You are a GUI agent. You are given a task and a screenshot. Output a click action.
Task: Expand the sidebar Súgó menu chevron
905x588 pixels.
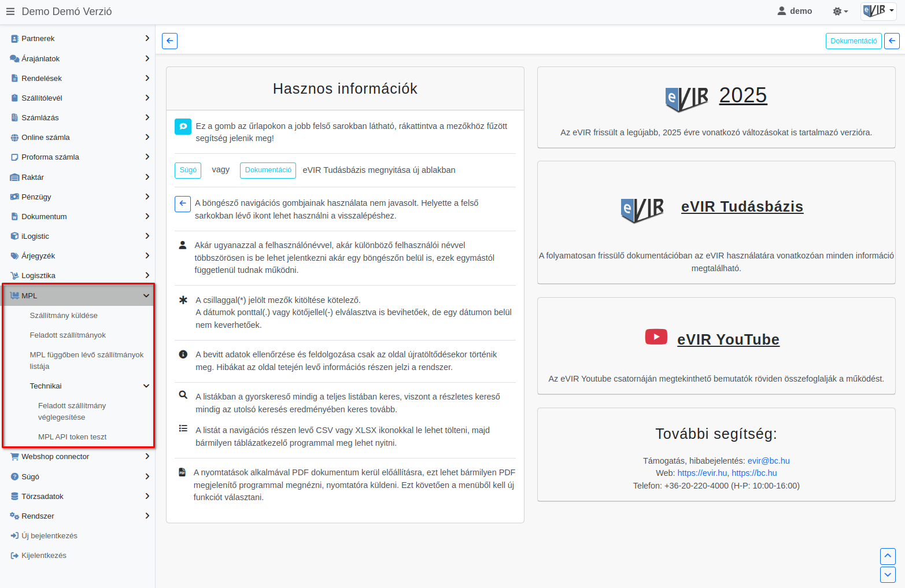coord(147,476)
